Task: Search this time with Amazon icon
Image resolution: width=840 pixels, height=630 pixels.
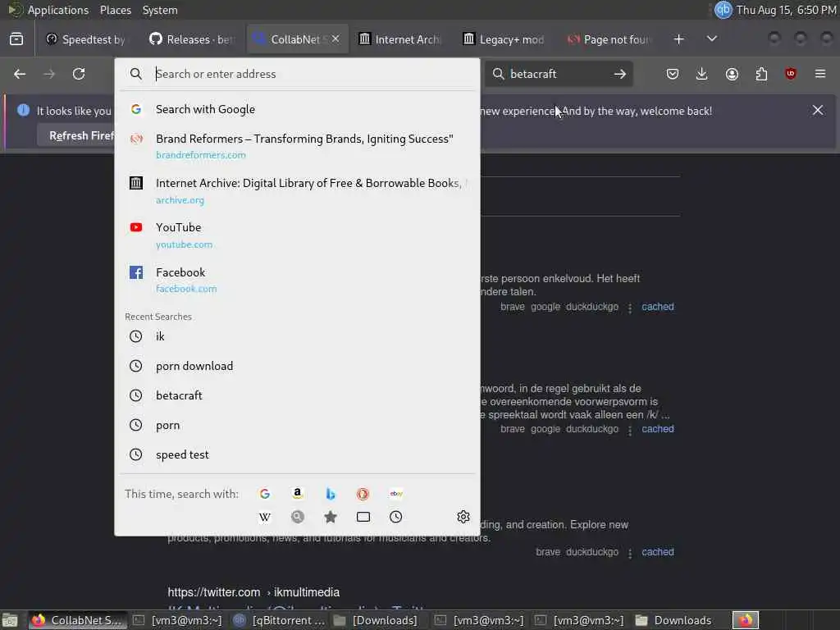Action: tap(298, 494)
